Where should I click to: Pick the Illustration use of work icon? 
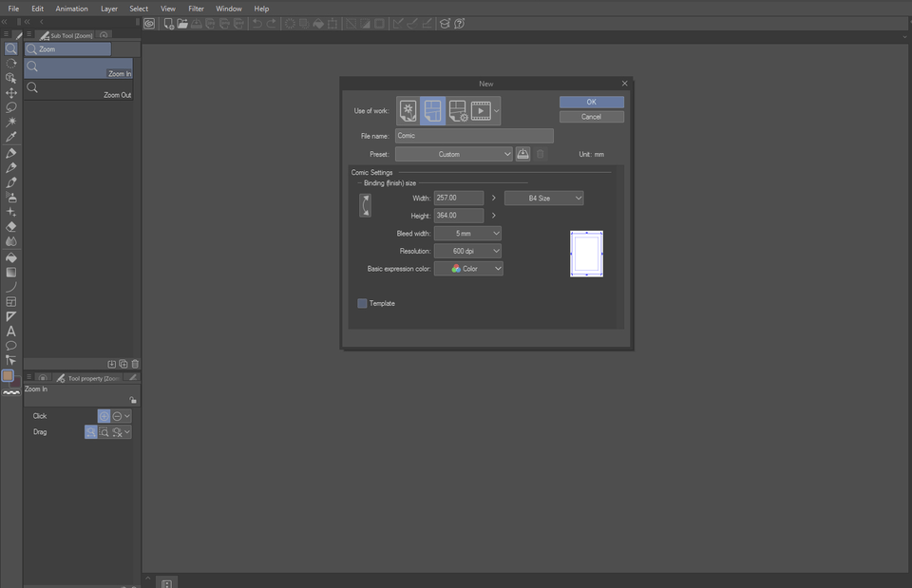pos(408,111)
